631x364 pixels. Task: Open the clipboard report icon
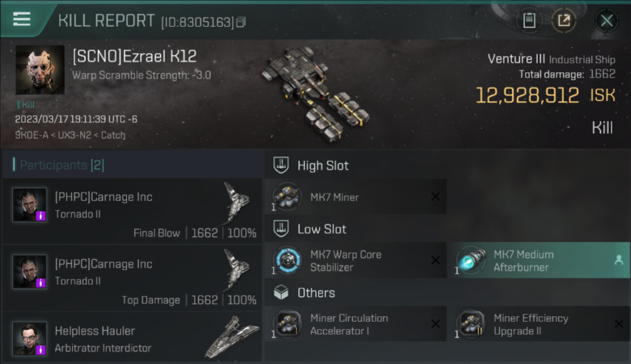coord(529,20)
